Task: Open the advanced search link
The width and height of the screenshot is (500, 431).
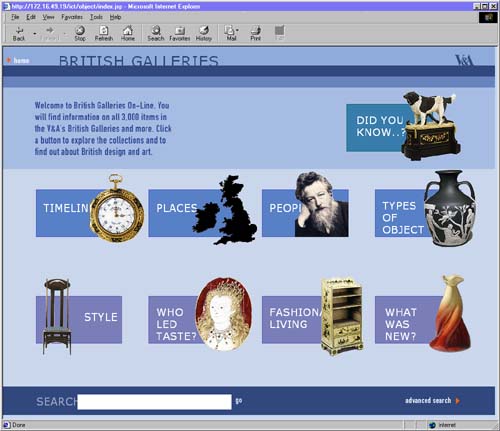Action: point(428,400)
